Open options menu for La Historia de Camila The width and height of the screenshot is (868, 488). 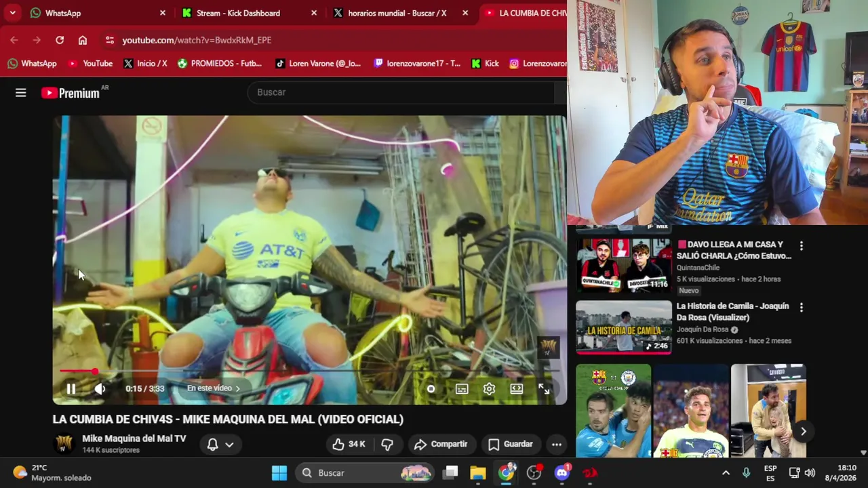801,308
